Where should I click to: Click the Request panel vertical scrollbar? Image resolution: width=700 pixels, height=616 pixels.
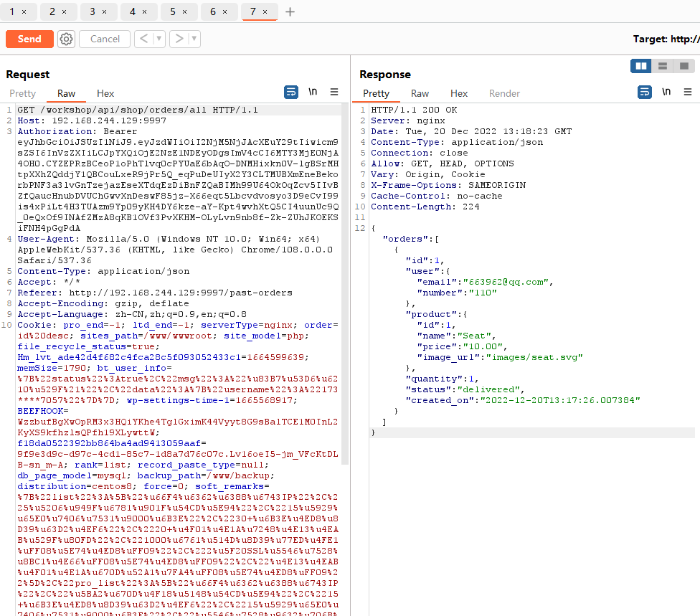point(345,287)
